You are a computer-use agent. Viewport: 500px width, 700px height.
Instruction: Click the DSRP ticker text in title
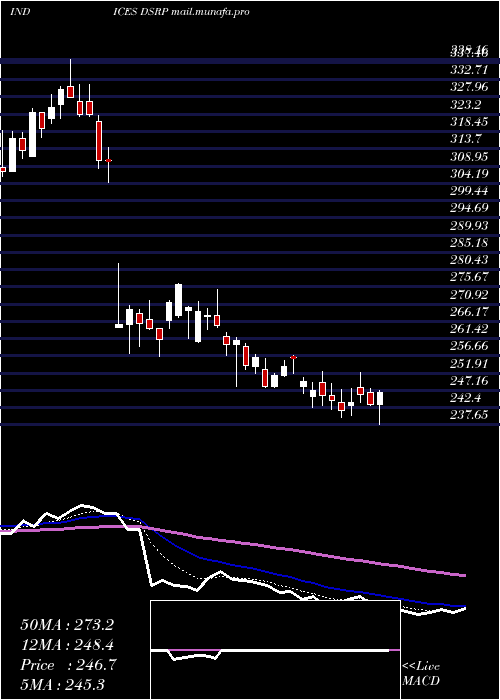(x=154, y=12)
